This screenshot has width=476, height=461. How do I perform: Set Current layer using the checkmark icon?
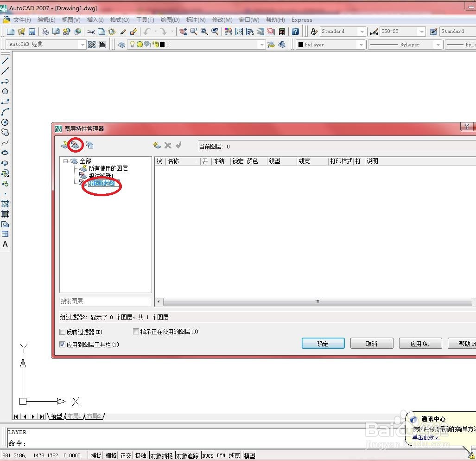[x=178, y=146]
